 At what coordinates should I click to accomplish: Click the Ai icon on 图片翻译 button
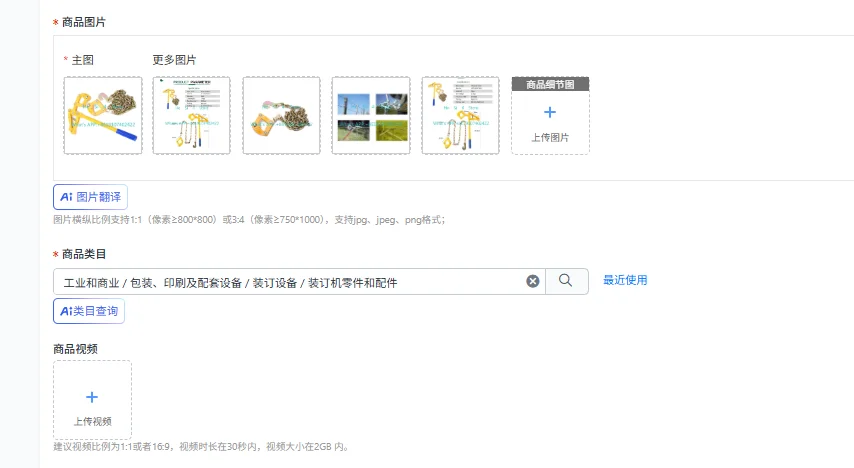[66, 197]
